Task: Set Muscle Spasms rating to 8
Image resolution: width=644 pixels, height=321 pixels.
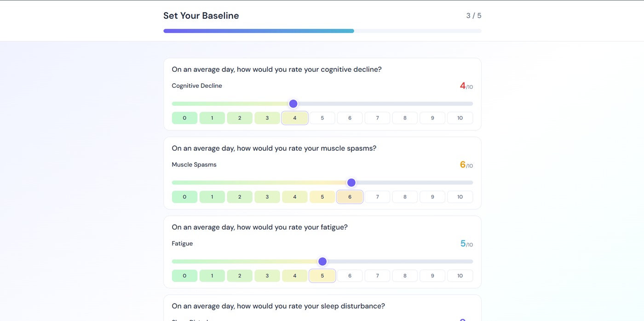Action: pos(405,197)
